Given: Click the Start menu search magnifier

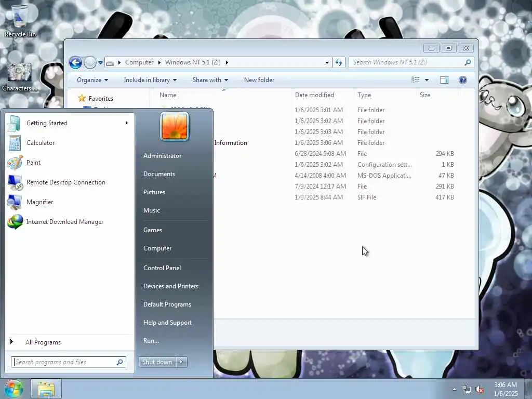Looking at the screenshot, I should coord(119,362).
